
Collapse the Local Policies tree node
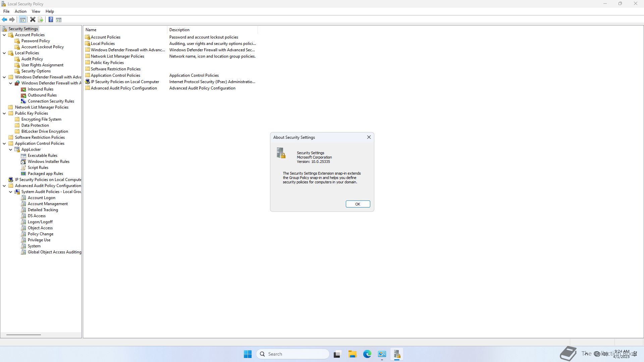[x=4, y=53]
